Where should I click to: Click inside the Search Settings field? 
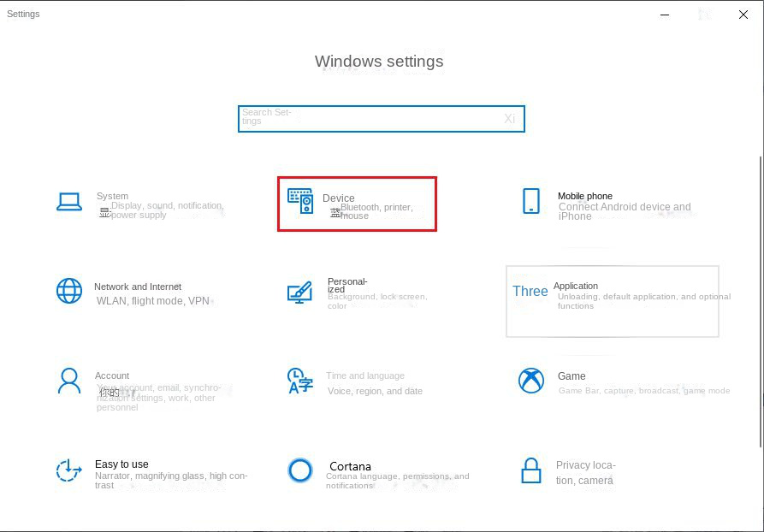(368, 119)
